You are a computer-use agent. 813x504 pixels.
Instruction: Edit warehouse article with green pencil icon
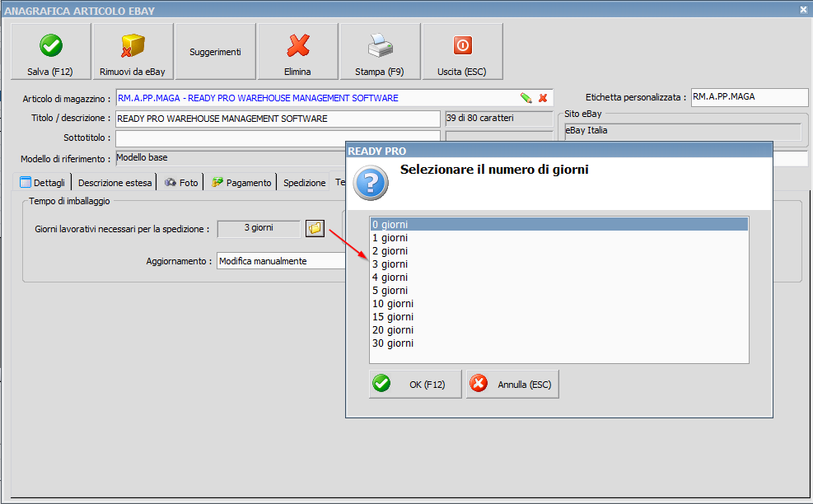point(526,98)
